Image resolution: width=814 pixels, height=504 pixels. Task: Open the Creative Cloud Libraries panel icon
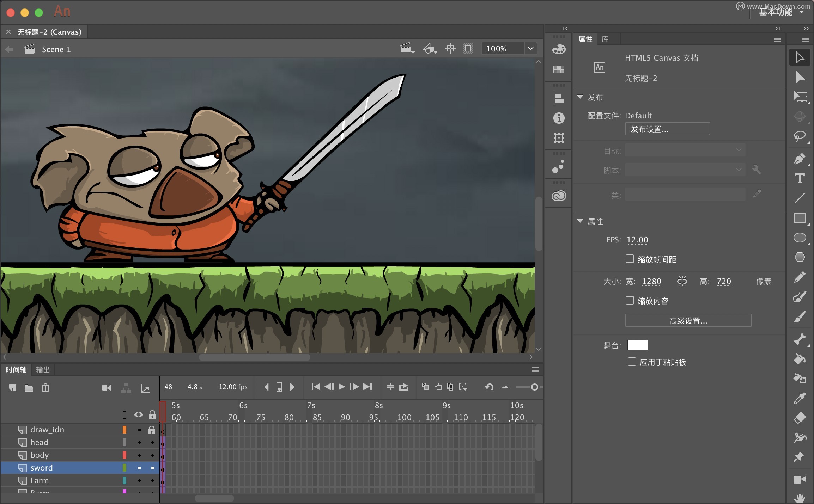[559, 196]
